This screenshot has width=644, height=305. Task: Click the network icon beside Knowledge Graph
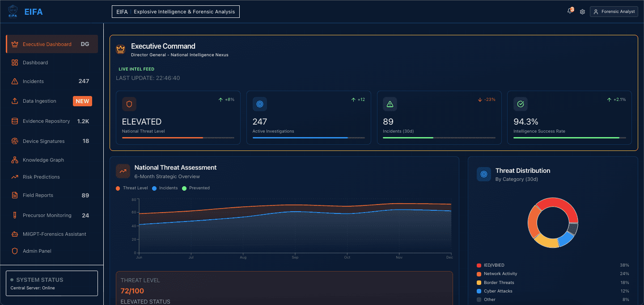15,160
